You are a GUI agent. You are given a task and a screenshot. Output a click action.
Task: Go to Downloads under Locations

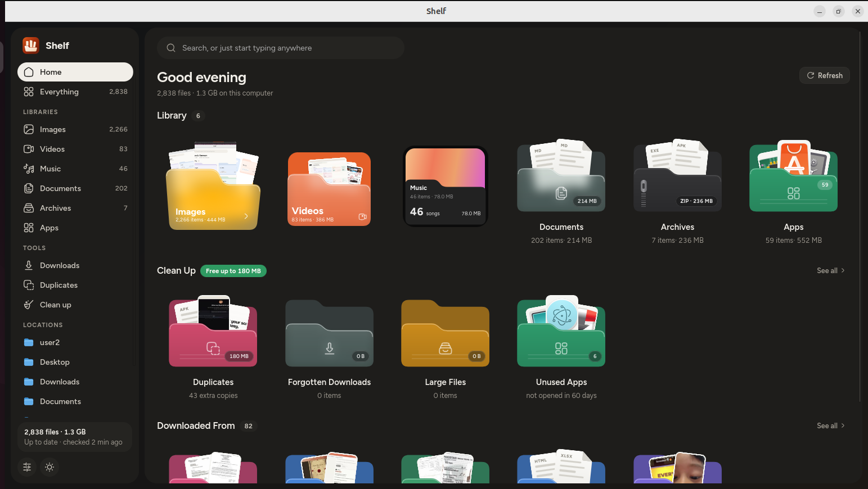tap(75, 382)
